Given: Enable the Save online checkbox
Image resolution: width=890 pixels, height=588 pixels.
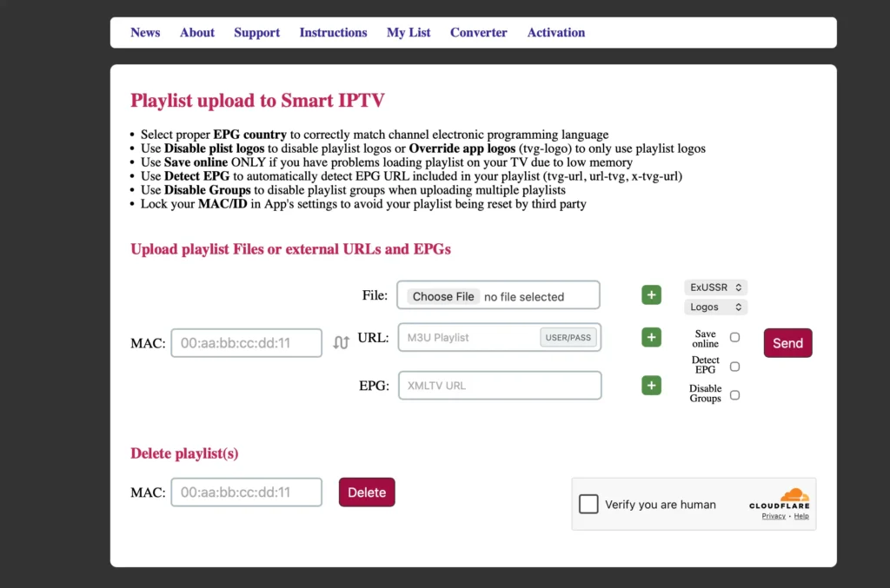Looking at the screenshot, I should pyautogui.click(x=734, y=337).
